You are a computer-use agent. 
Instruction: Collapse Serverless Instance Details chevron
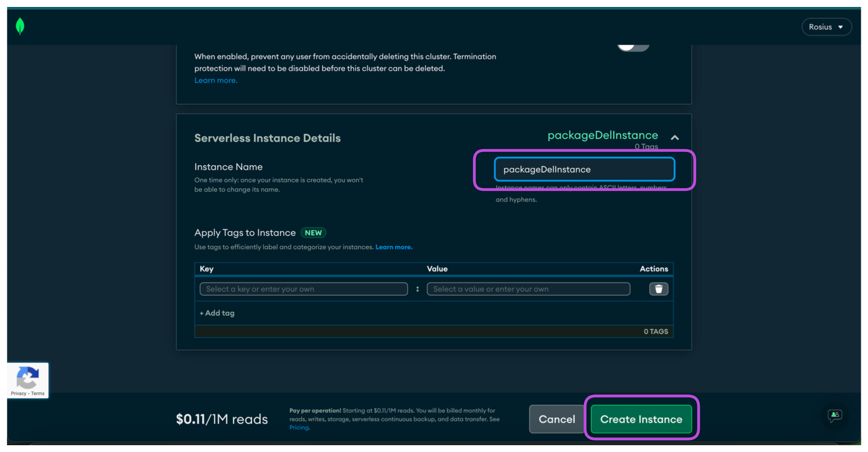(675, 138)
